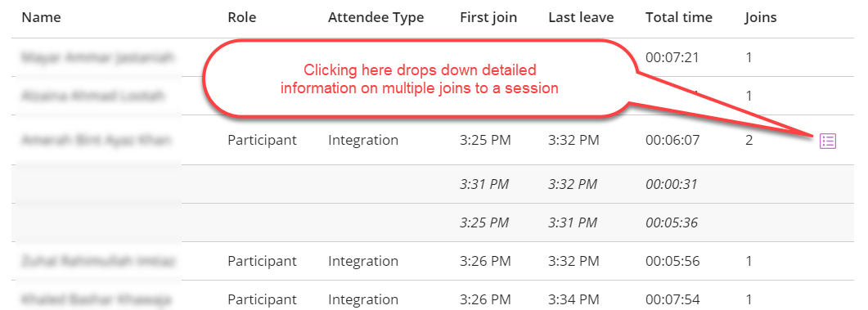Click the Joins count 2 cell
Image resolution: width=868 pixels, height=310 pixels.
coord(749,141)
